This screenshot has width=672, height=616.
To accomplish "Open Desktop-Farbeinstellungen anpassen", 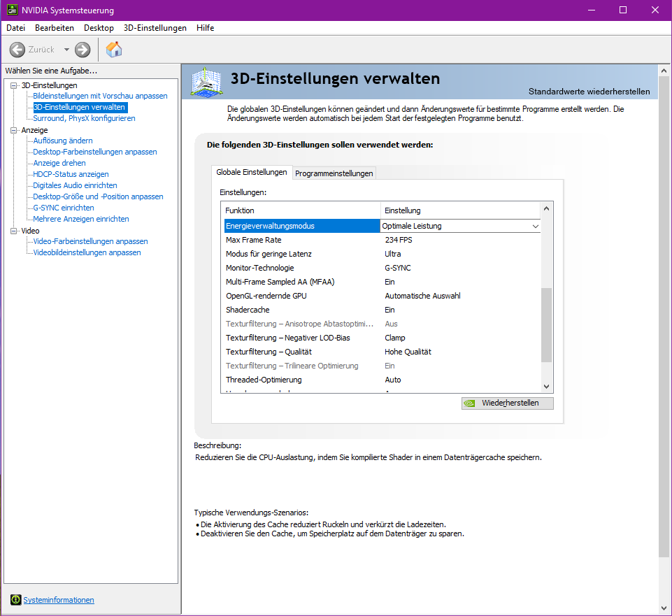I will click(94, 152).
